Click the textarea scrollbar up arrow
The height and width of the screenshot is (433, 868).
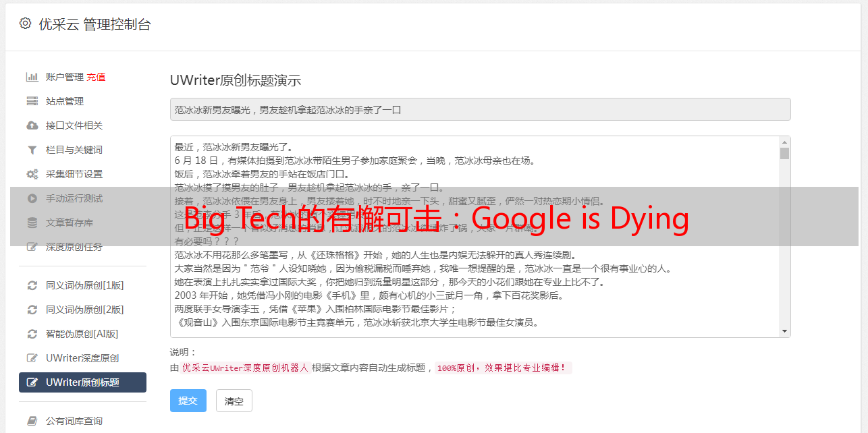784,142
